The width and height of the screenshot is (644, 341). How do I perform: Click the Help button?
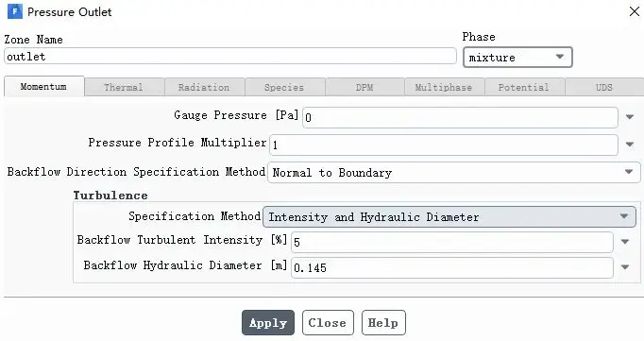[383, 322]
